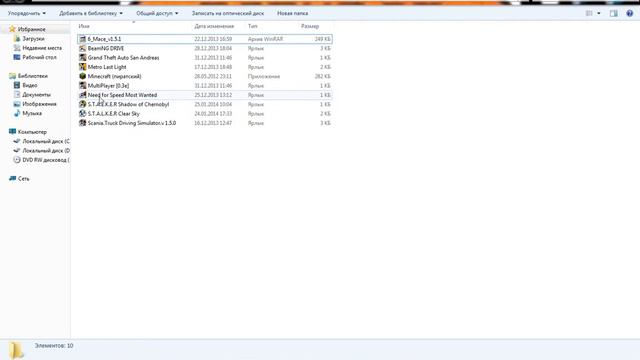Open view options dropdown arrow
Viewport: 640px width, 360px height.
(x=599, y=13)
